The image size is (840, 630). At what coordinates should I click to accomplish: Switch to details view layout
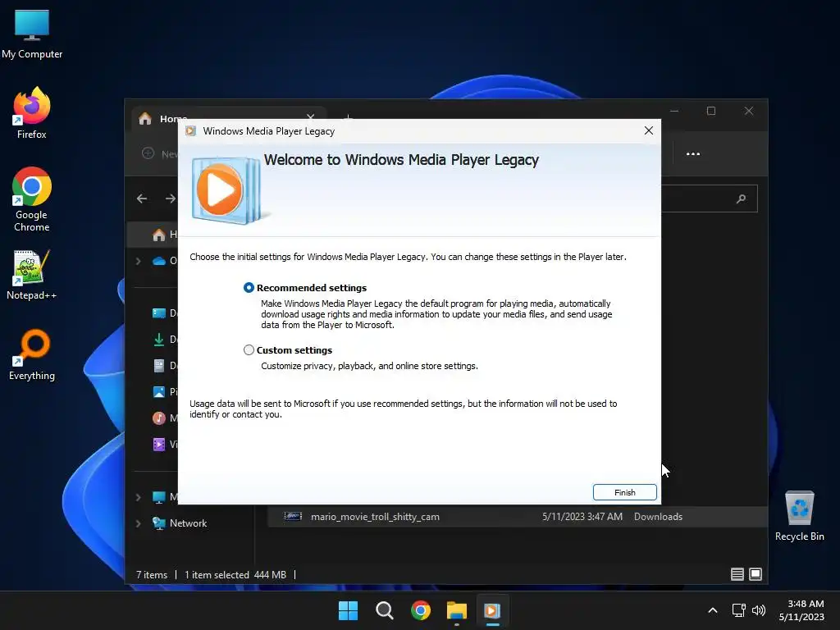[737, 574]
